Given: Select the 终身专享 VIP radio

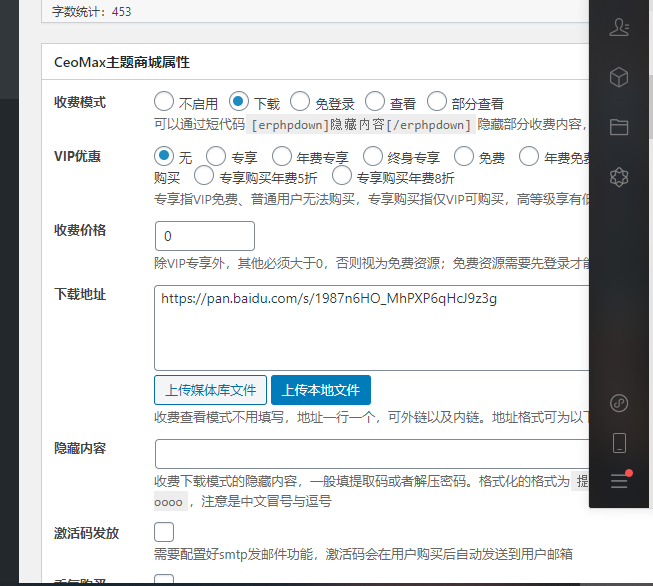Looking at the screenshot, I should point(373,156).
